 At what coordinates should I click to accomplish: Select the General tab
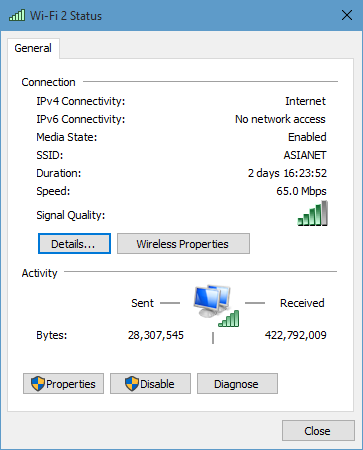point(33,48)
